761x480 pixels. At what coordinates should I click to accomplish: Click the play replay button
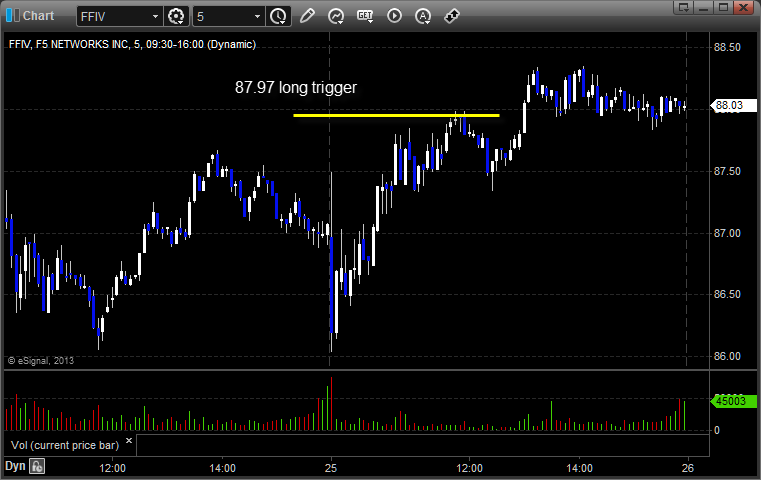point(394,16)
